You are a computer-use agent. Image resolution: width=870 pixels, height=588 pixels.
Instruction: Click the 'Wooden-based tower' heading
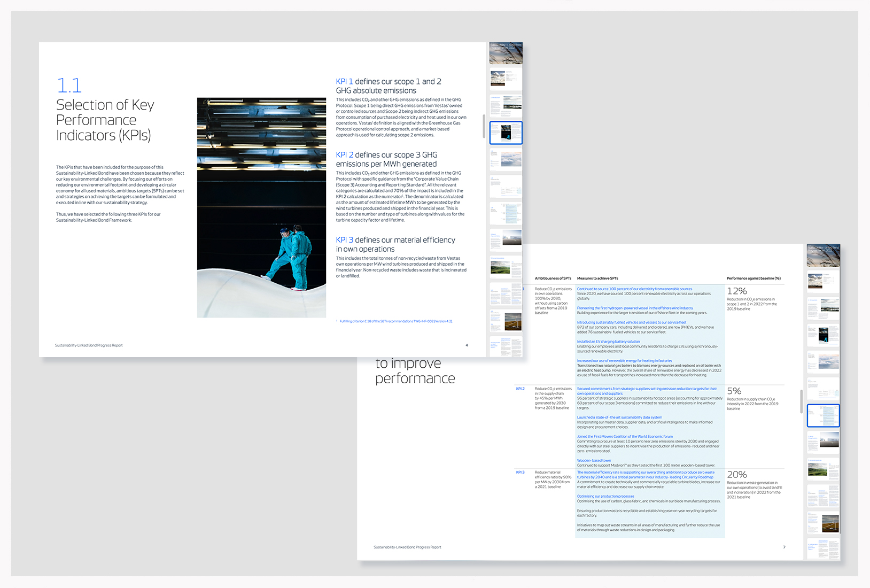(x=594, y=460)
